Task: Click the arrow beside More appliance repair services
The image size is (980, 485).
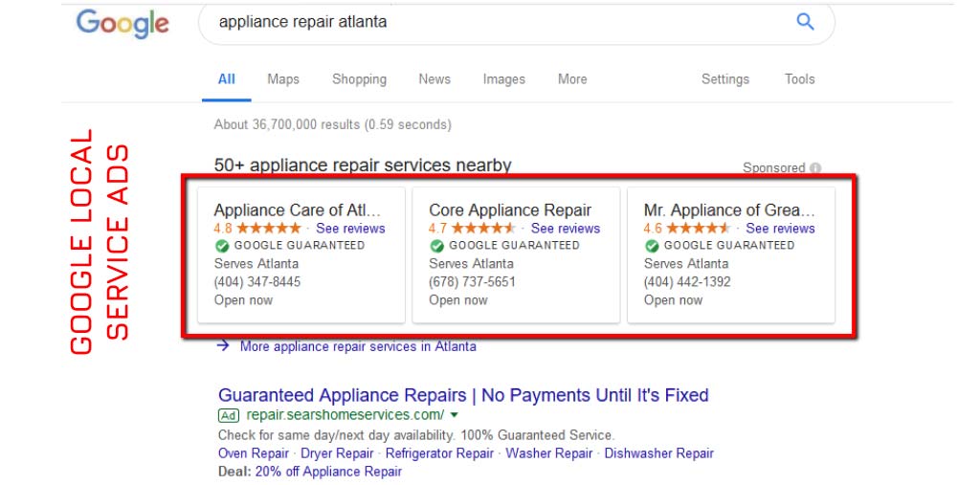Action: click(223, 345)
